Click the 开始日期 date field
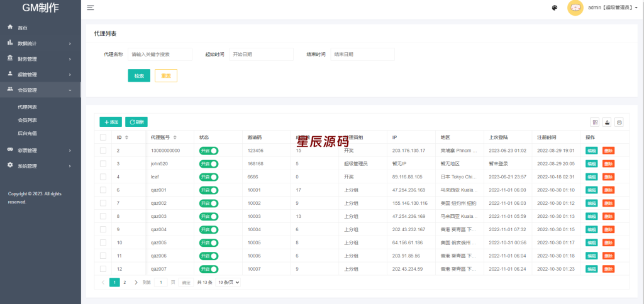Image resolution: width=644 pixels, height=304 pixels. tap(261, 54)
